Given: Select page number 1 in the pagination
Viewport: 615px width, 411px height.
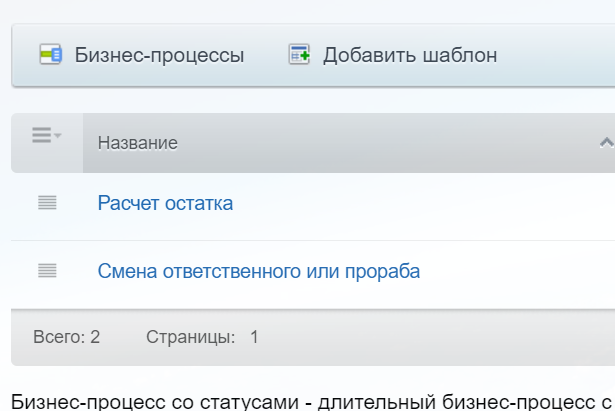Looking at the screenshot, I should 254,337.
